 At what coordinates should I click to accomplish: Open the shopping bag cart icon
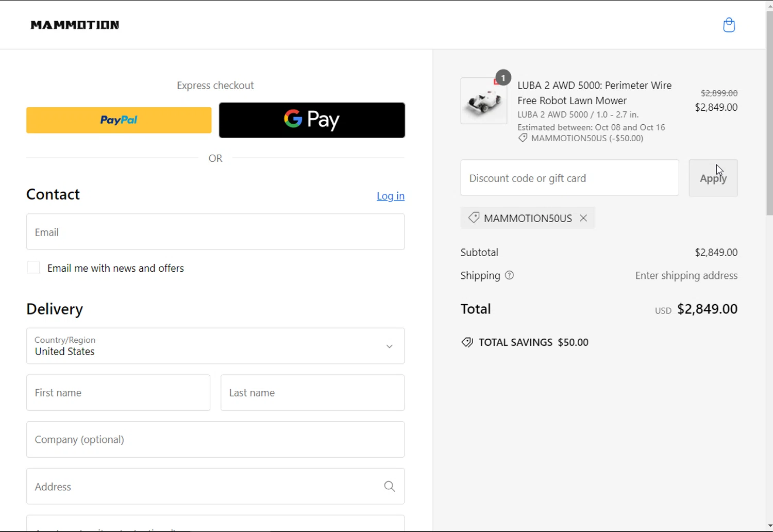coord(729,25)
